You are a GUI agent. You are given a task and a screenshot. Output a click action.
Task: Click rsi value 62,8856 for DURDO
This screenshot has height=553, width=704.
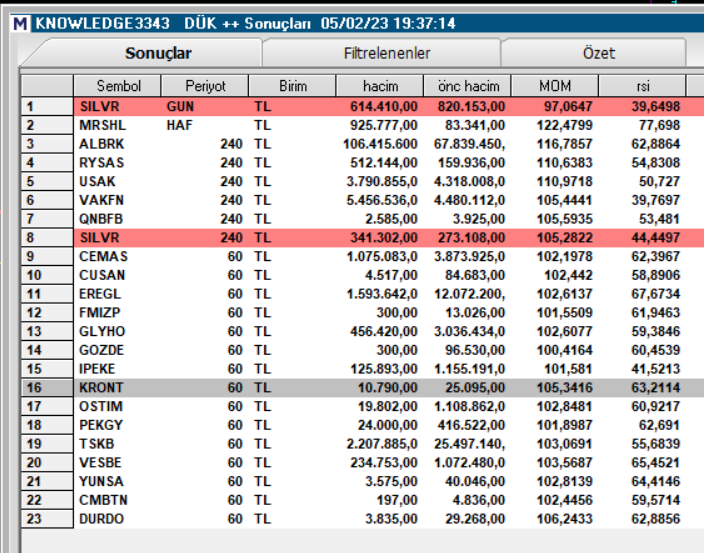click(x=656, y=519)
